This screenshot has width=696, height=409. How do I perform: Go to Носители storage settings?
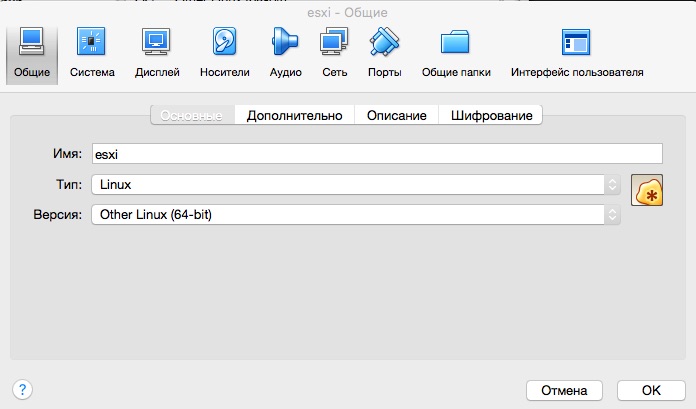[x=224, y=52]
